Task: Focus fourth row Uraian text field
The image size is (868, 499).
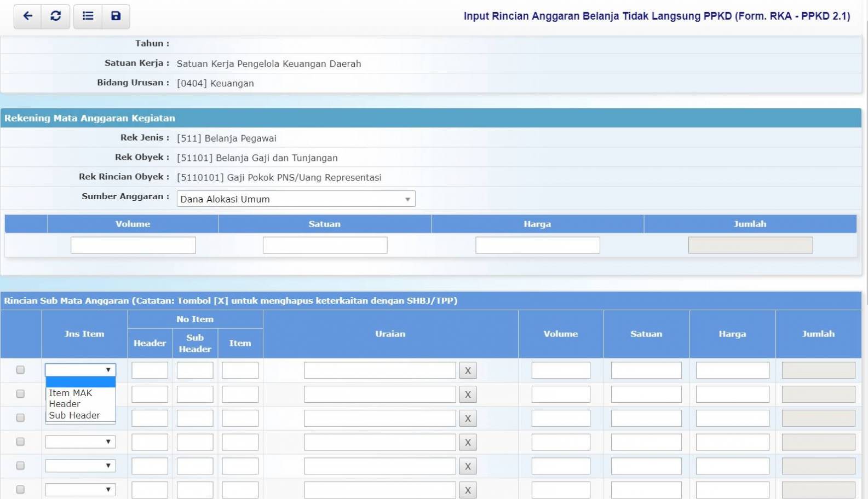Action: pos(380,442)
